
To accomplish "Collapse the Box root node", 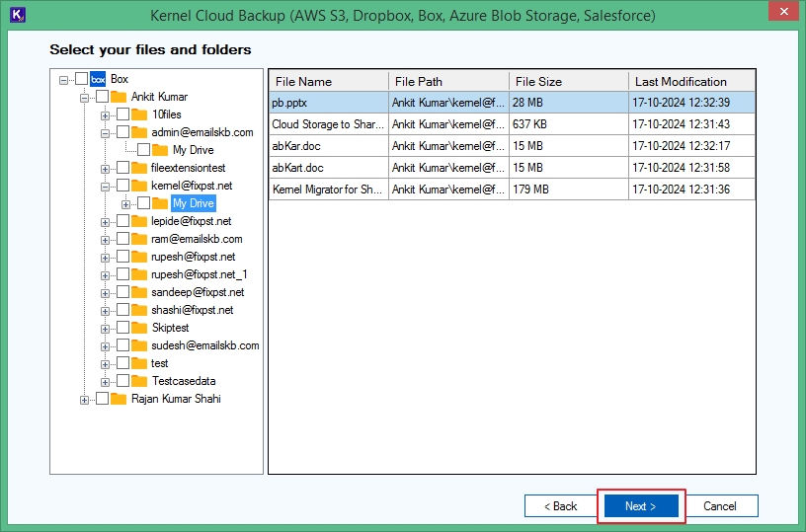I will [64, 80].
